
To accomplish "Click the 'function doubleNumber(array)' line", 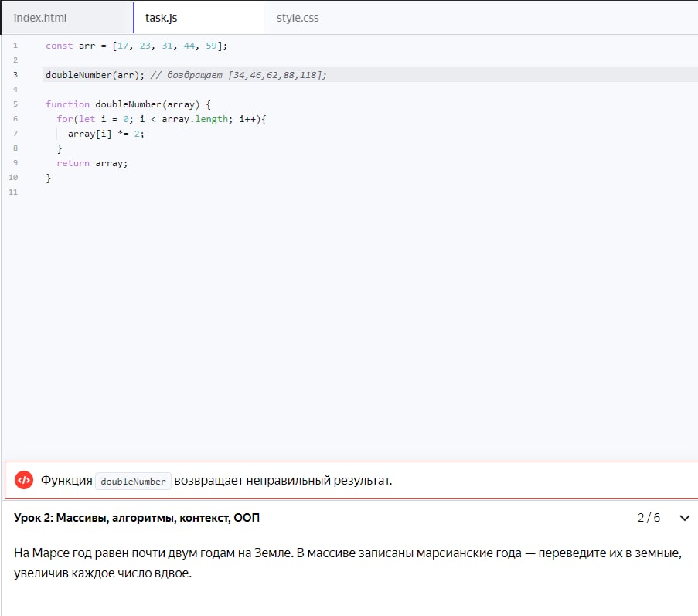I will [x=128, y=104].
